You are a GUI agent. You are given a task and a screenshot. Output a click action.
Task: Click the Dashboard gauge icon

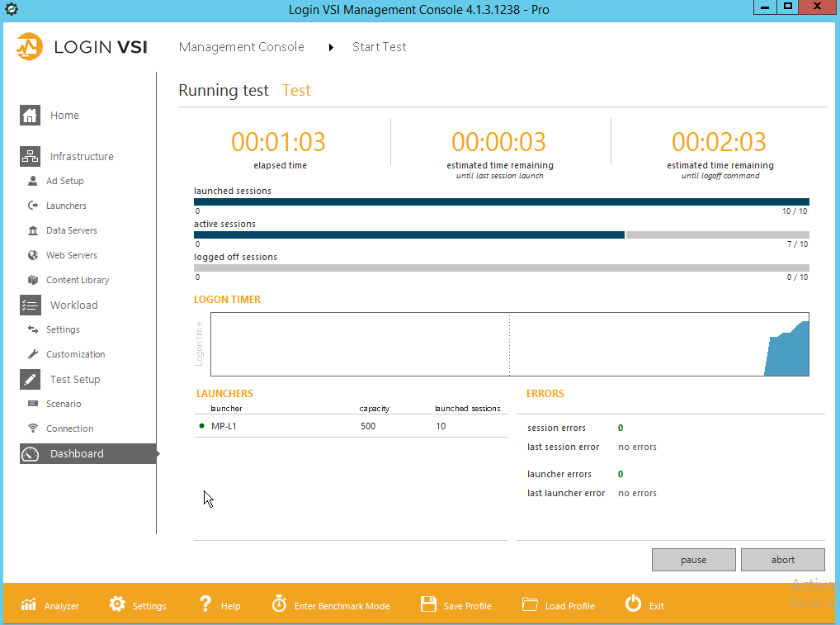(30, 454)
